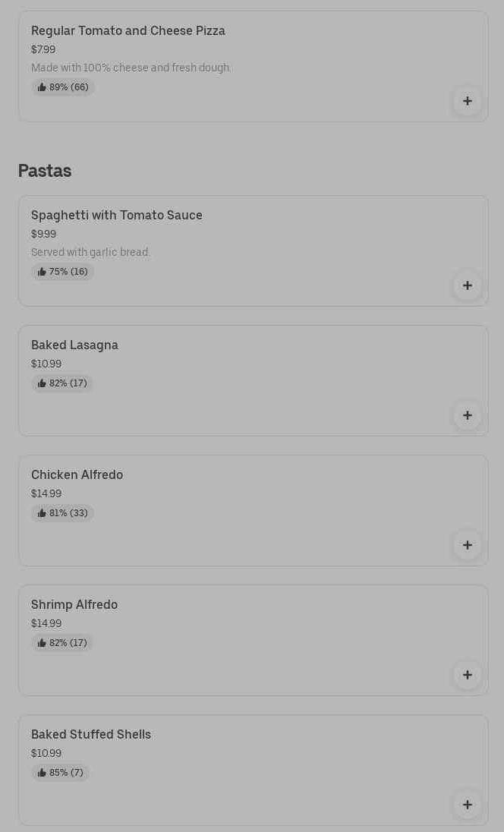Open the Baked Lasagna item title

tap(74, 345)
